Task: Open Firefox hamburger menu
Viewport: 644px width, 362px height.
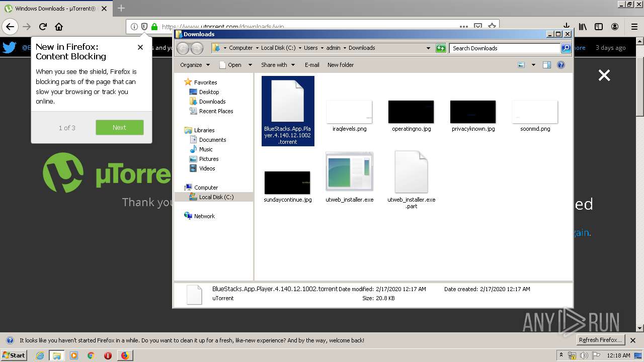Action: pos(634,27)
